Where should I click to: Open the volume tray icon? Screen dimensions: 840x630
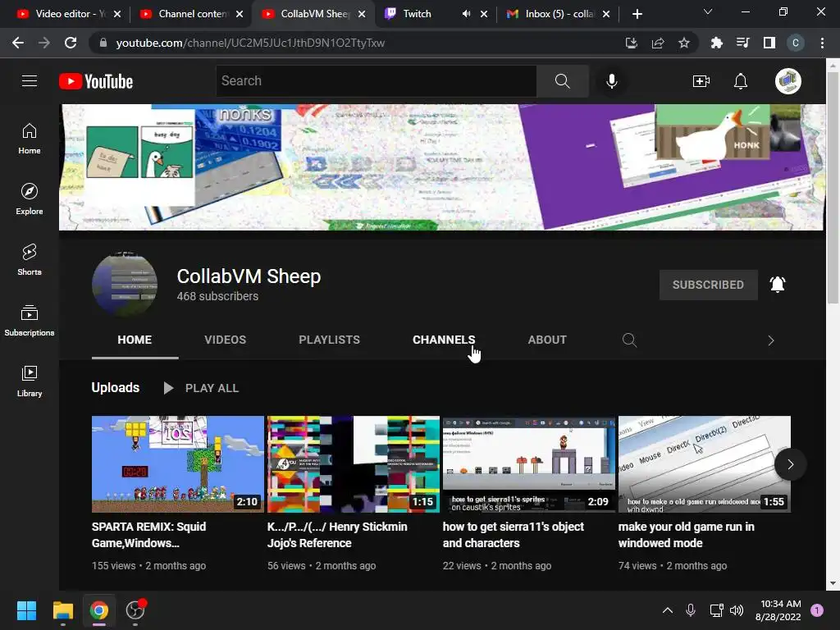(x=737, y=610)
